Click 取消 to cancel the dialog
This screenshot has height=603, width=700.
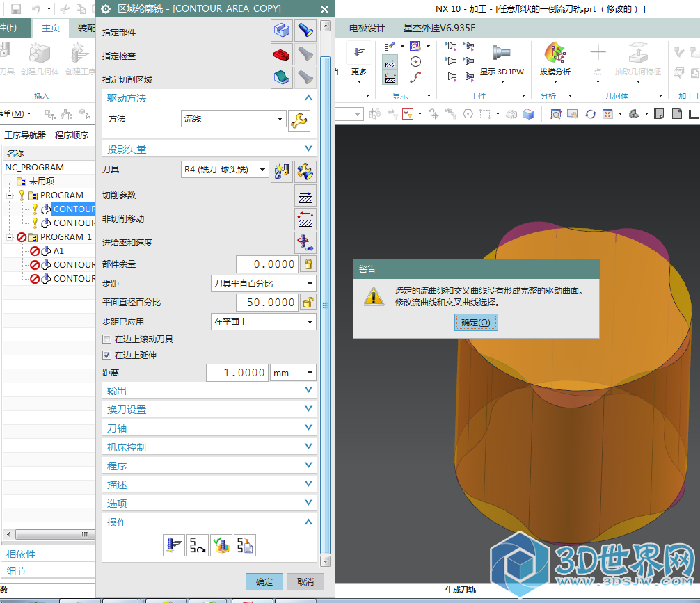click(305, 581)
